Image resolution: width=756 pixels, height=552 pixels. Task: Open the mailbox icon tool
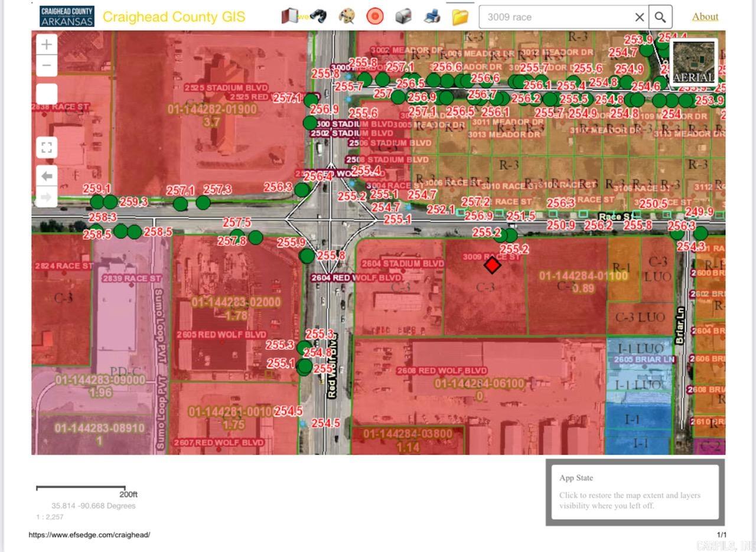point(403,17)
